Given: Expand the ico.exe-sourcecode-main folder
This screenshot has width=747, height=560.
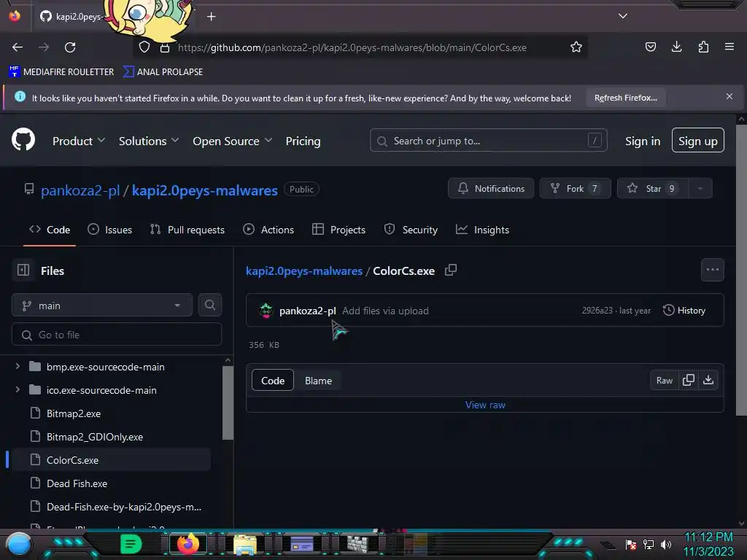Looking at the screenshot, I should (x=18, y=389).
